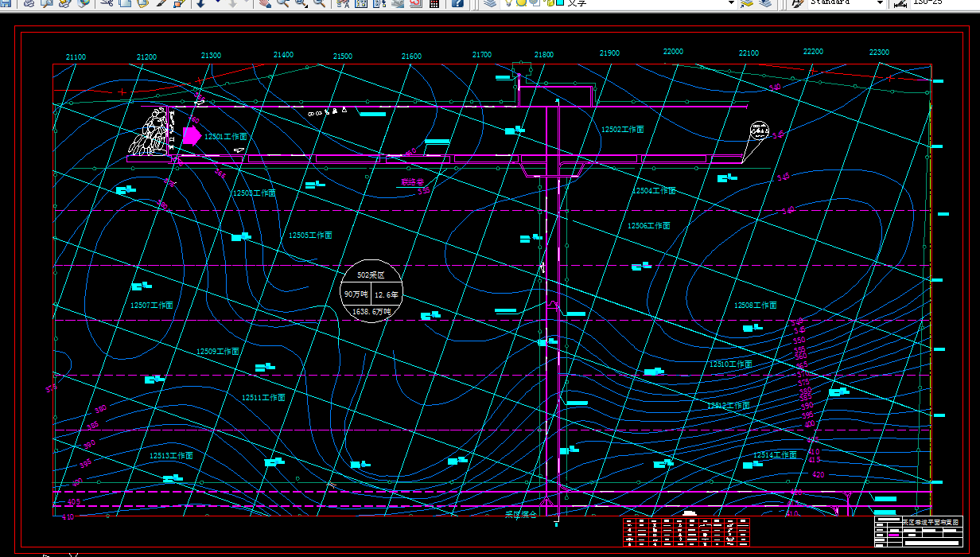Click the 502采区 text in circle

[x=371, y=275]
